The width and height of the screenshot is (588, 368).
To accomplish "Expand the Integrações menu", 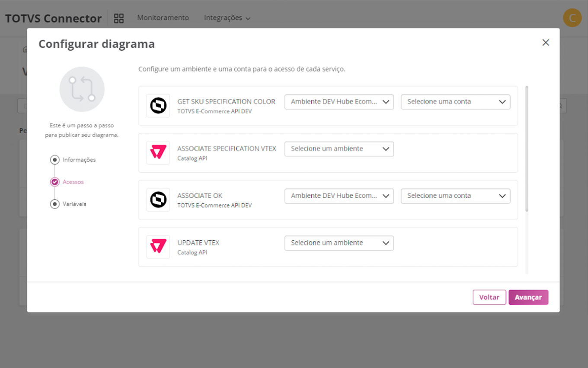I will 227,18.
